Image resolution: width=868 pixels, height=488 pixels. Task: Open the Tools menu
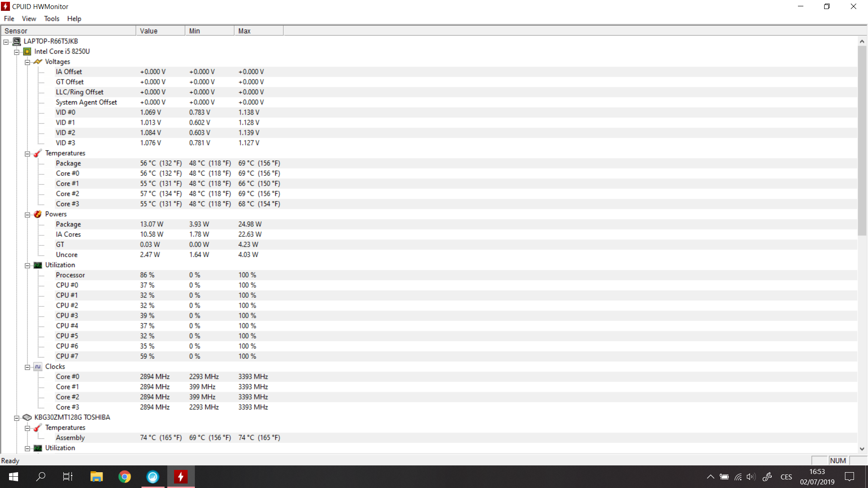coord(52,19)
